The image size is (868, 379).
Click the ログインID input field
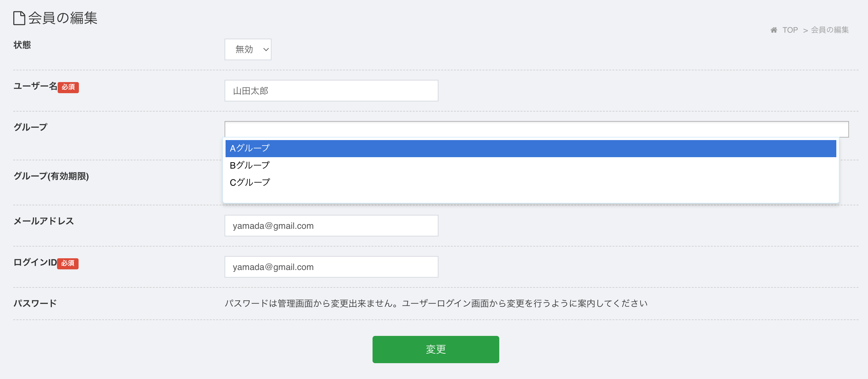(331, 267)
